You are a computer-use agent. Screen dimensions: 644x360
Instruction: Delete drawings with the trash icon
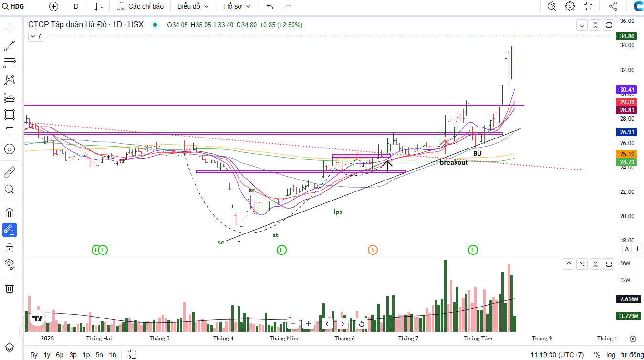pyautogui.click(x=10, y=288)
